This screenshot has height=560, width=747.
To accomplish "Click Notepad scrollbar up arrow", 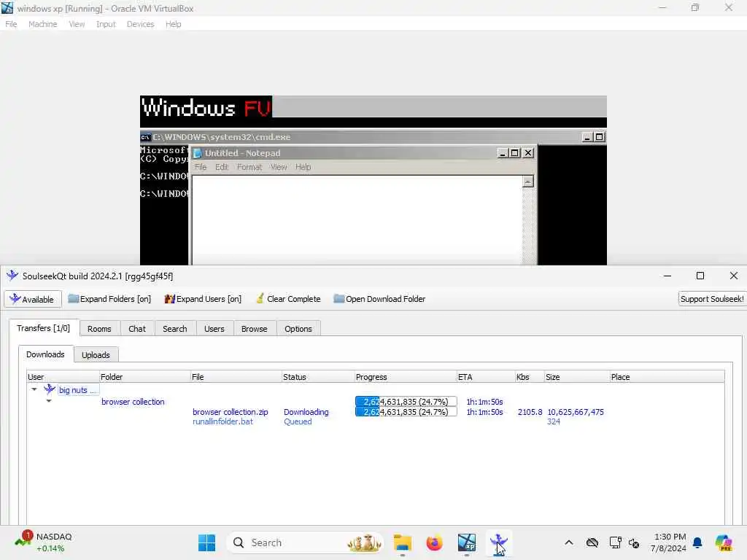I will coord(528,182).
